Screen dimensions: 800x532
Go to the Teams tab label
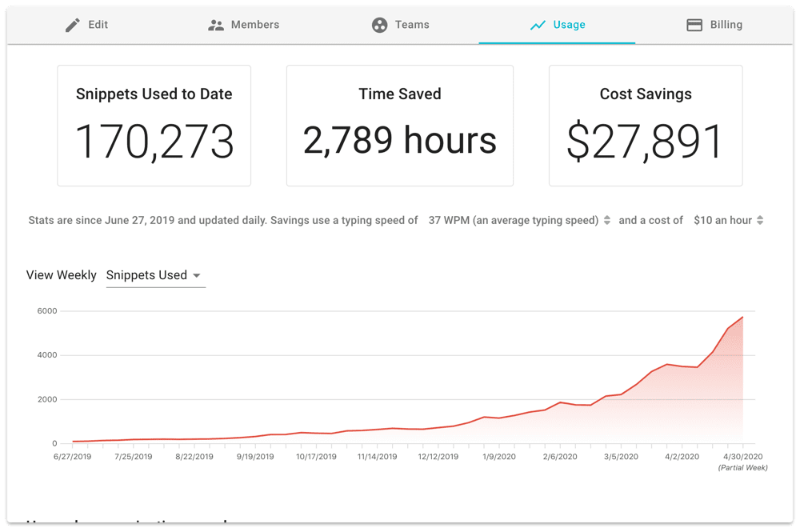[412, 25]
